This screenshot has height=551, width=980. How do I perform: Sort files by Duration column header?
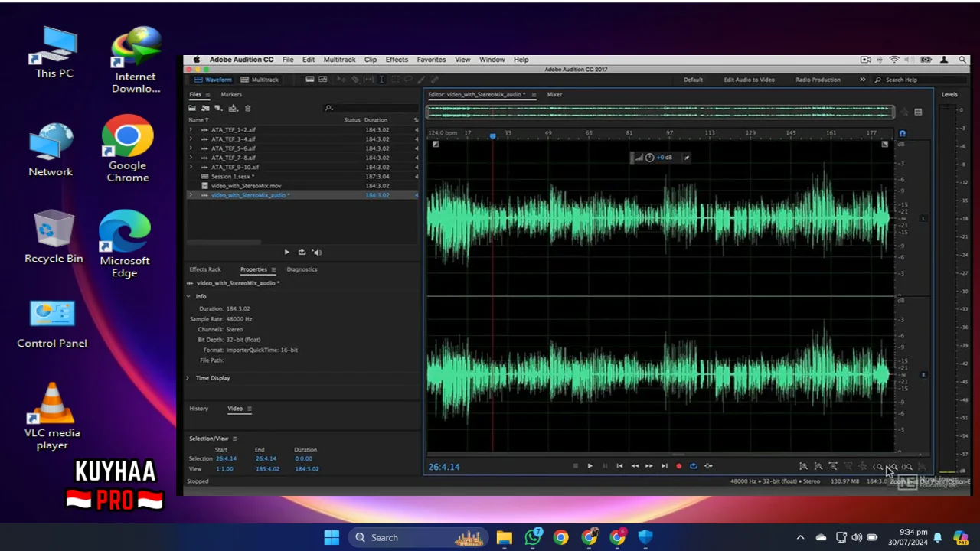[x=376, y=120]
